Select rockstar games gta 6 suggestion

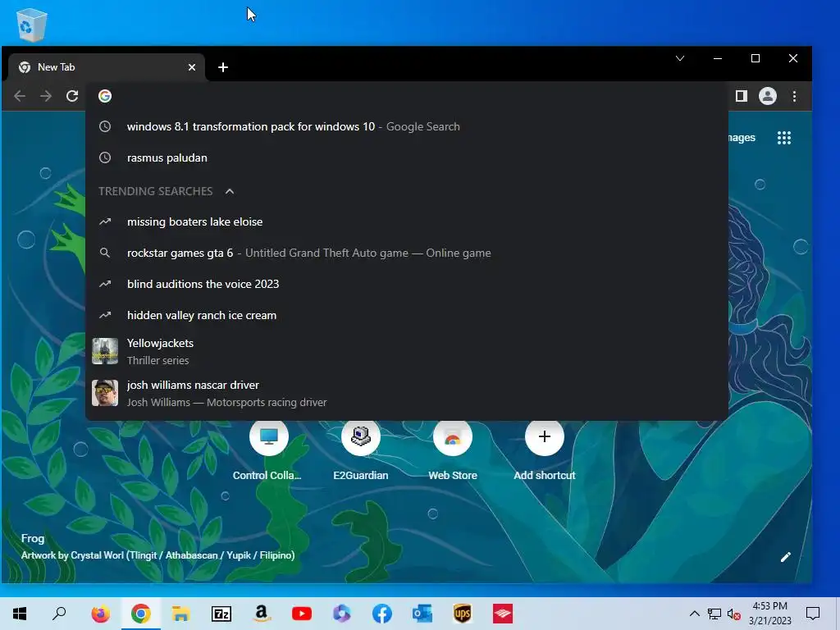click(x=407, y=253)
